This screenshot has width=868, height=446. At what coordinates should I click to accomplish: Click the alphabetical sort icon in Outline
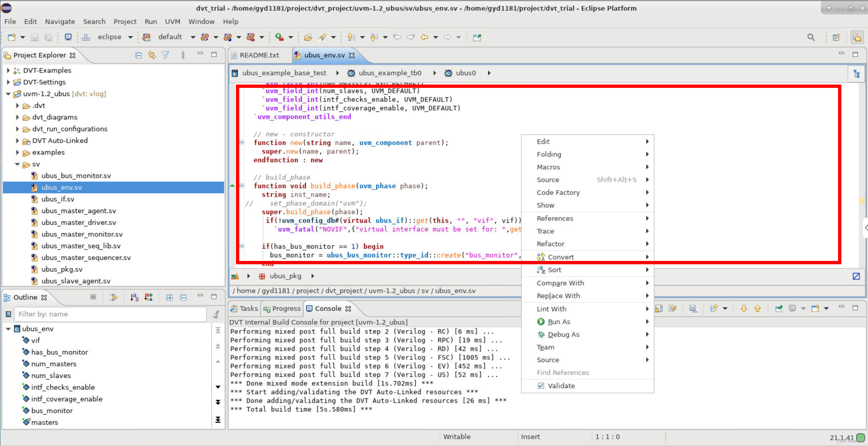[x=134, y=297]
